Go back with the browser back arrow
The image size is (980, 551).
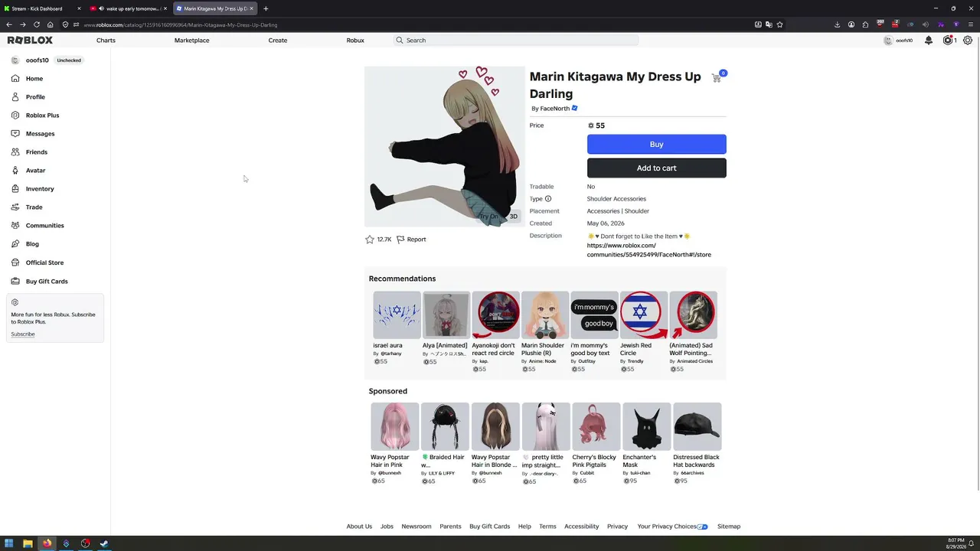(8, 24)
